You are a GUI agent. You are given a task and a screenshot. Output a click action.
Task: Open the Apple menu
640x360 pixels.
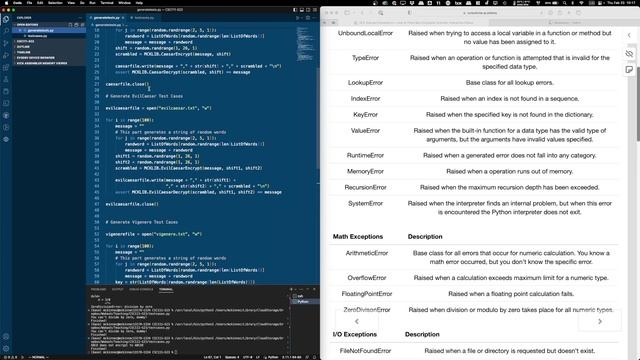point(6,2)
